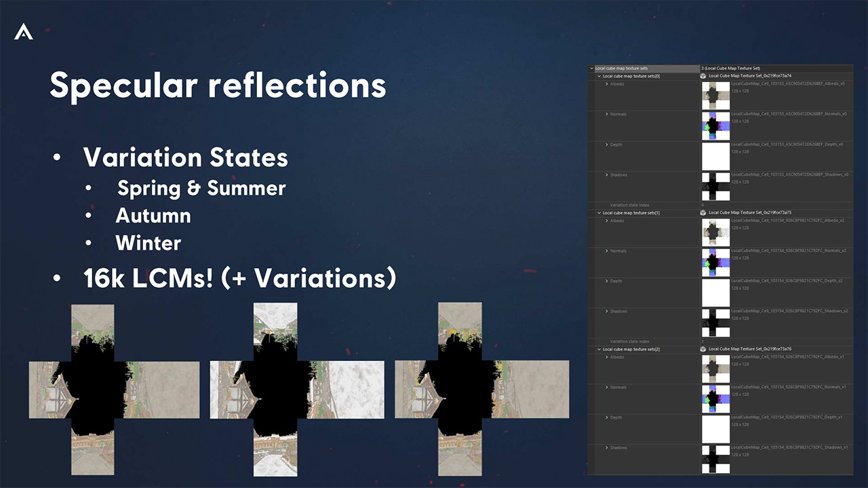Image resolution: width=868 pixels, height=488 pixels.
Task: Click the large winter snow cubemap image
Action: point(296,389)
